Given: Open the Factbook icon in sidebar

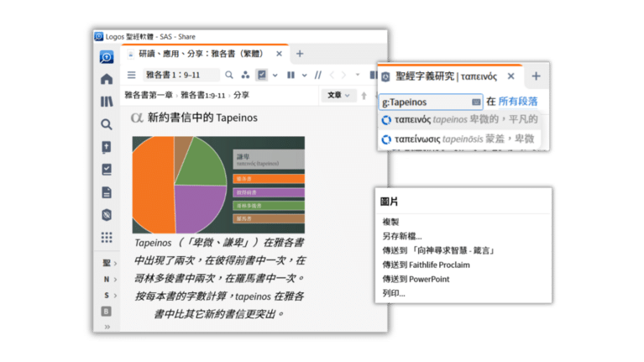Looking at the screenshot, I should tap(107, 147).
